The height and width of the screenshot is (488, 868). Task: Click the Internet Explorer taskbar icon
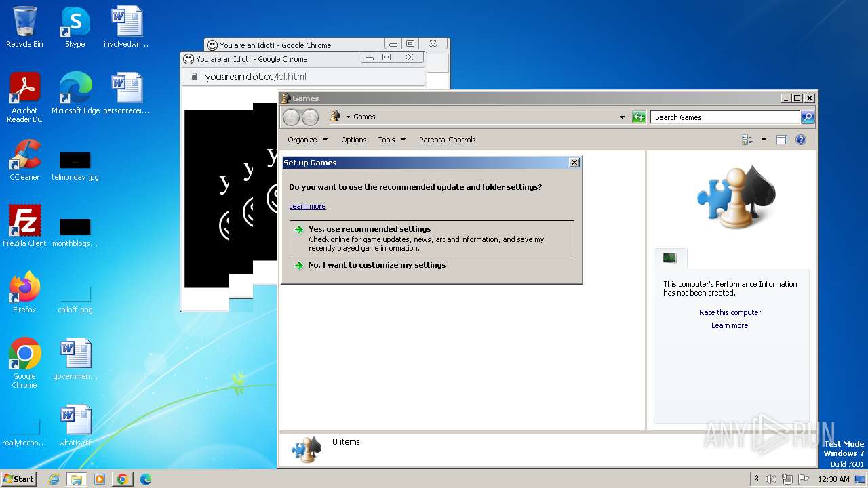click(x=54, y=479)
